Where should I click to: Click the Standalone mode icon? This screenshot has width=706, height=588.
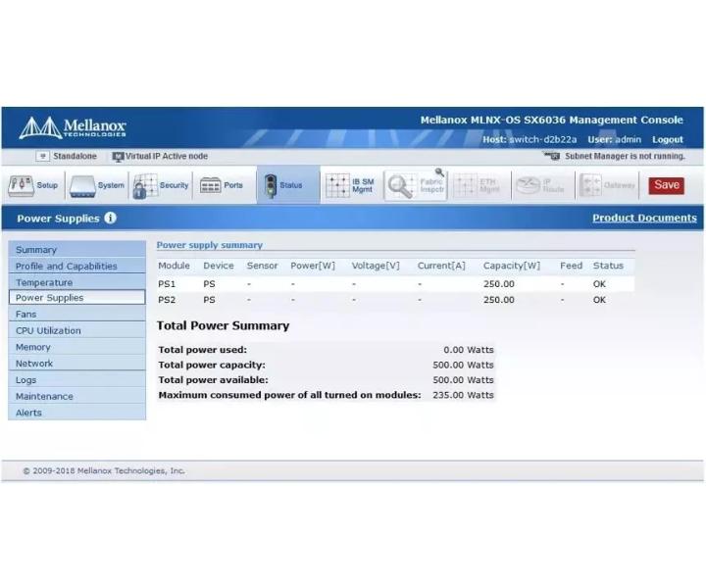coord(42,156)
